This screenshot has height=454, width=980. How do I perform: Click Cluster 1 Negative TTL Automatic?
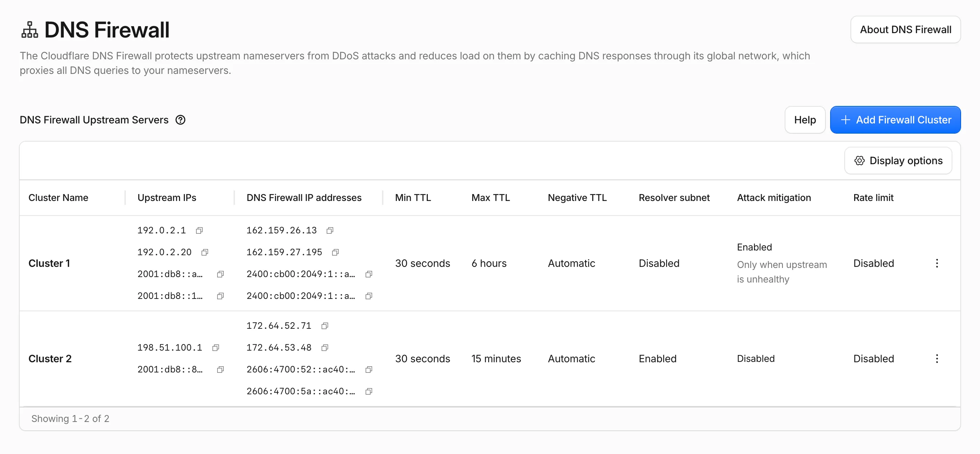point(571,263)
